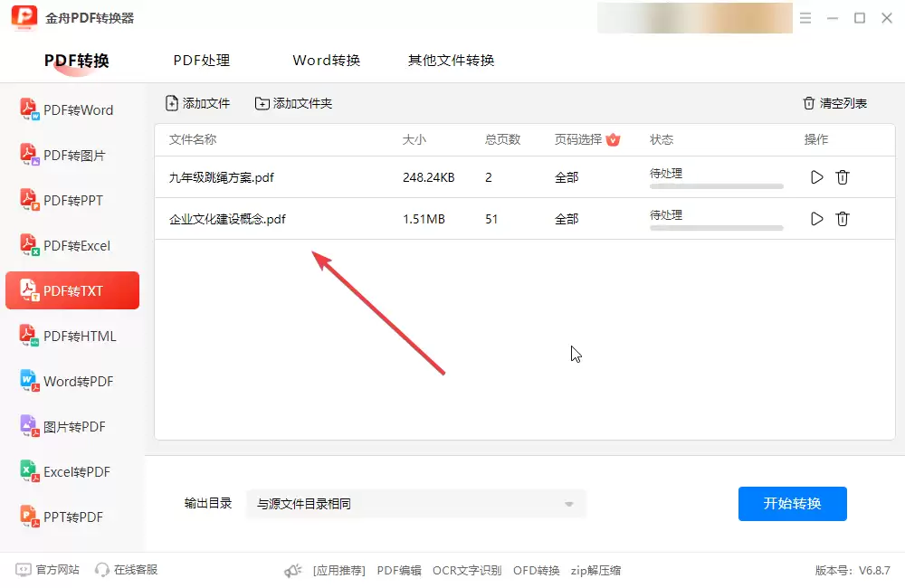The width and height of the screenshot is (905, 588).
Task: Start converting 九年级跳绳方案.pdf via its play icon
Action: coord(816,177)
